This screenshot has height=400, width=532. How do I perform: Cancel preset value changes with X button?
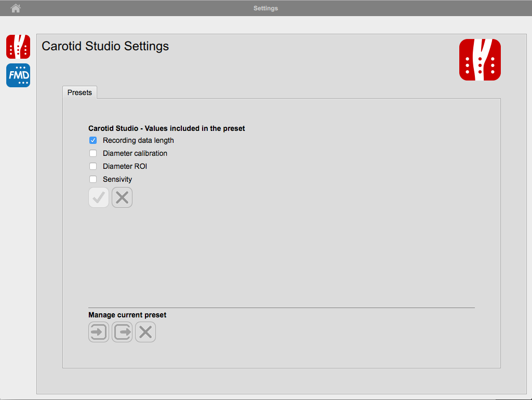(122, 197)
